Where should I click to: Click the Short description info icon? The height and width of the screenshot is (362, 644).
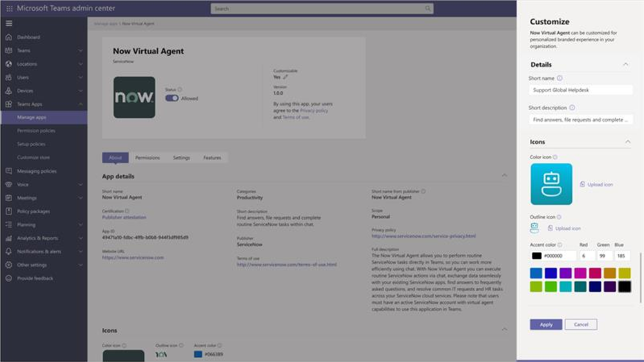tap(572, 108)
